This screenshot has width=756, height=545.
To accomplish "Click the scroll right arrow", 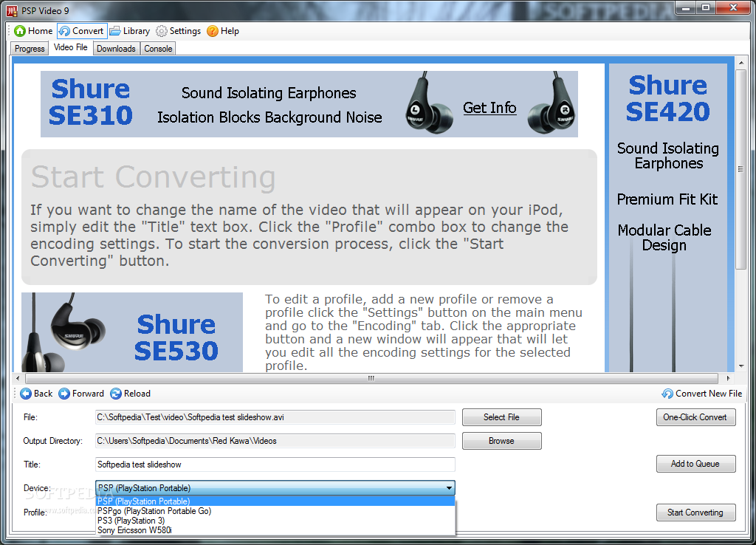I will pos(728,378).
